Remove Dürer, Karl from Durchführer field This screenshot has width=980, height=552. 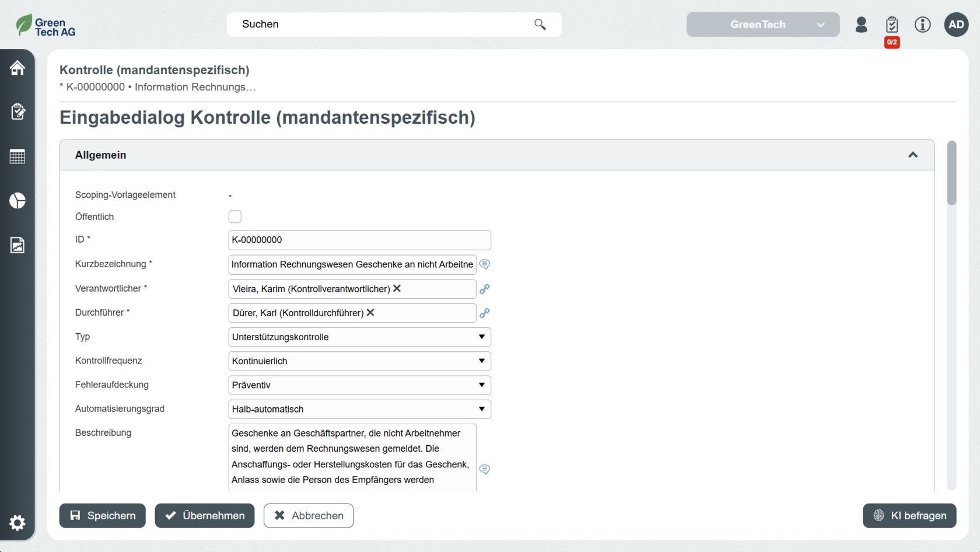(370, 313)
